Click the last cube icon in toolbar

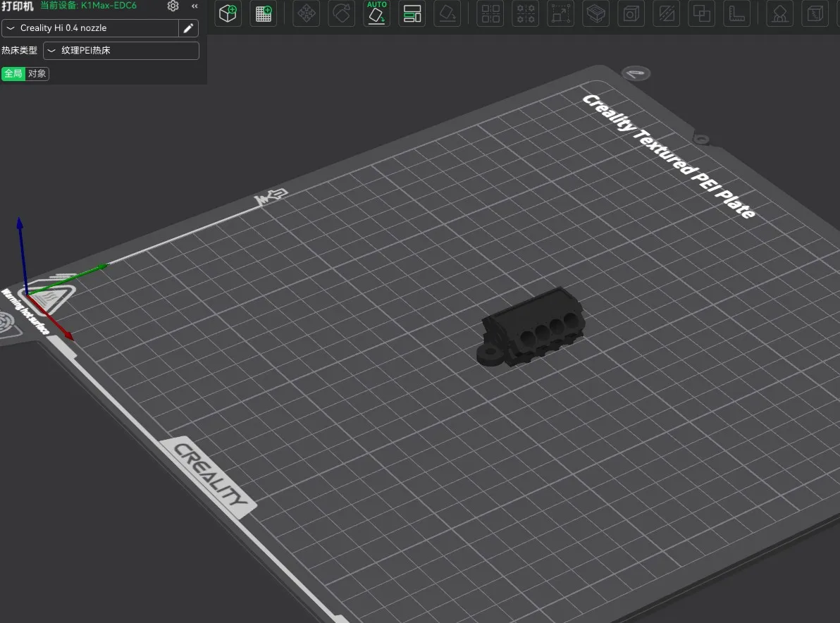[x=815, y=13]
